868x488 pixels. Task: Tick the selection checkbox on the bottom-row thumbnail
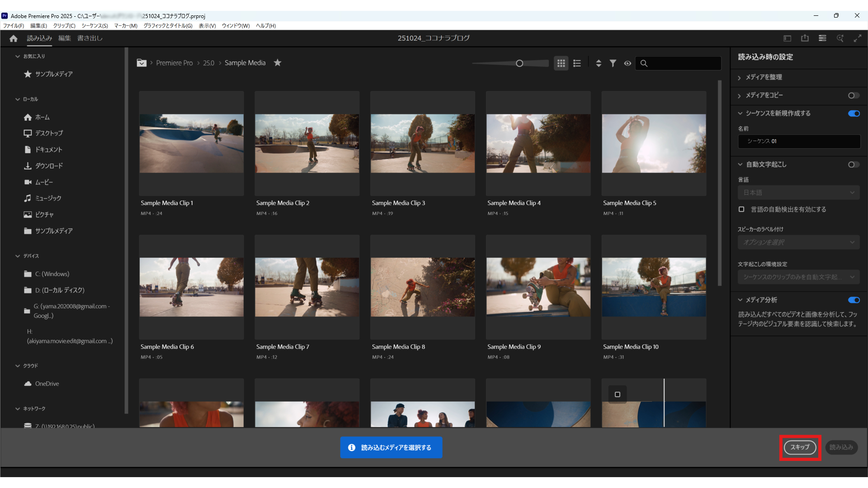(x=618, y=394)
